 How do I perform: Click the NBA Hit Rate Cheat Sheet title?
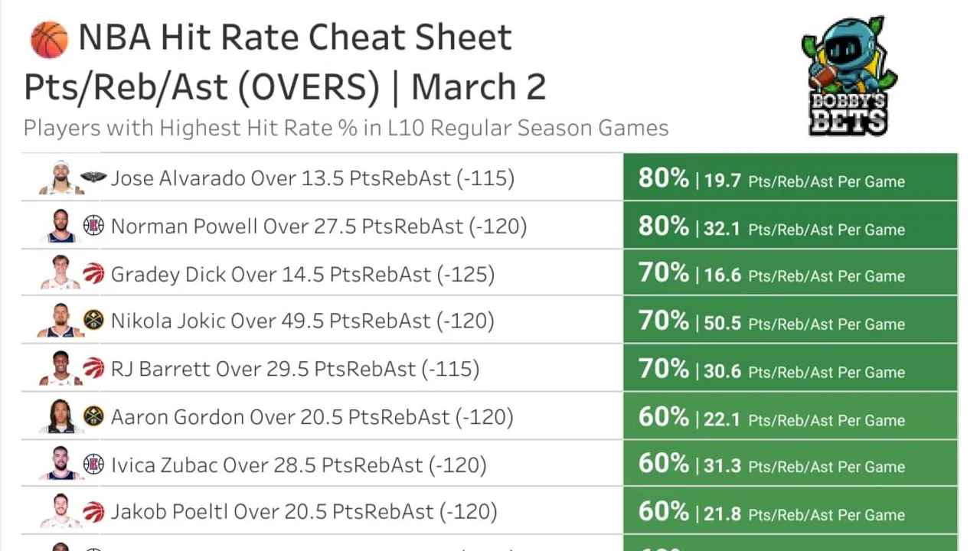[x=295, y=37]
